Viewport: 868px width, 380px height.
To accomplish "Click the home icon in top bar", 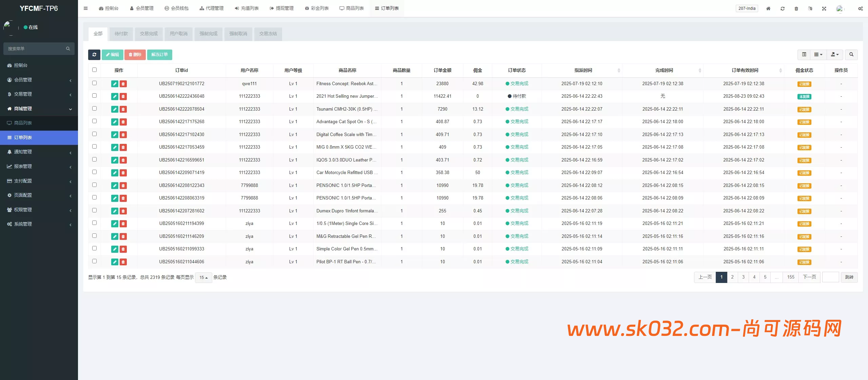I will pos(768,8).
